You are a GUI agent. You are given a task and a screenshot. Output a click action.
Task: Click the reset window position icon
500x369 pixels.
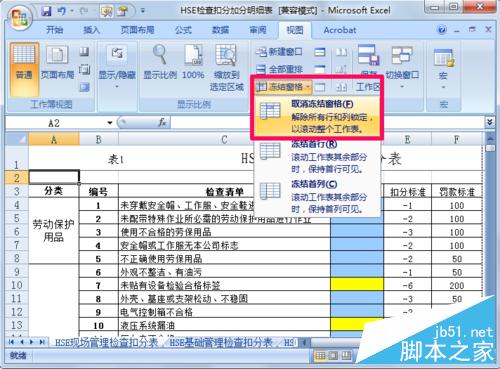pyautogui.click(x=341, y=87)
